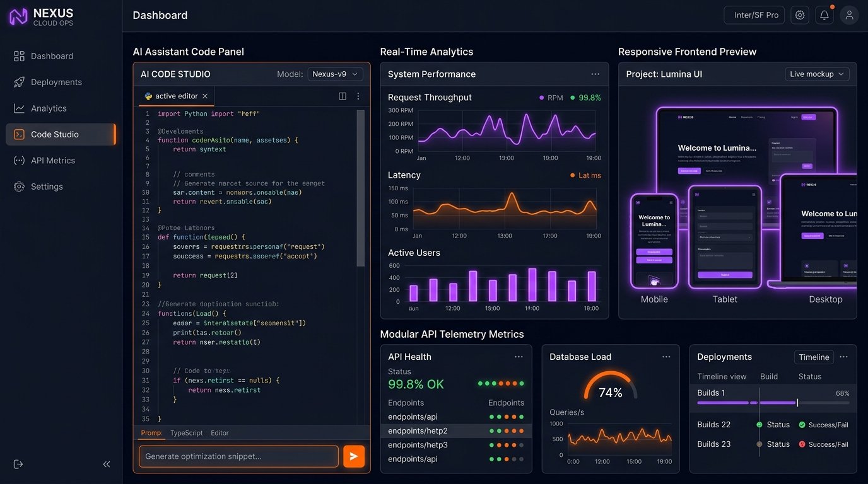868x484 pixels.
Task: Close the active editor tab
Action: [x=205, y=96]
